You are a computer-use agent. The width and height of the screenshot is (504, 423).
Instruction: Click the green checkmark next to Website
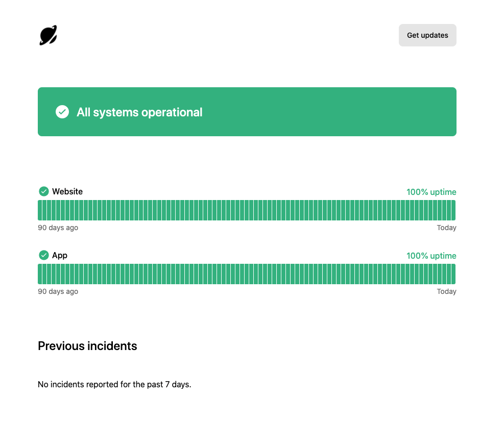click(44, 191)
